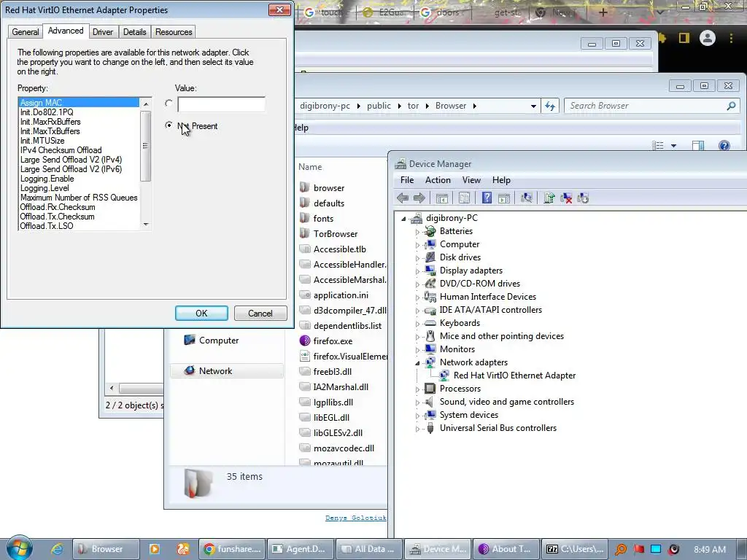Open the Action menu in Device Manager
Screen dimensions: 747x560
438,180
